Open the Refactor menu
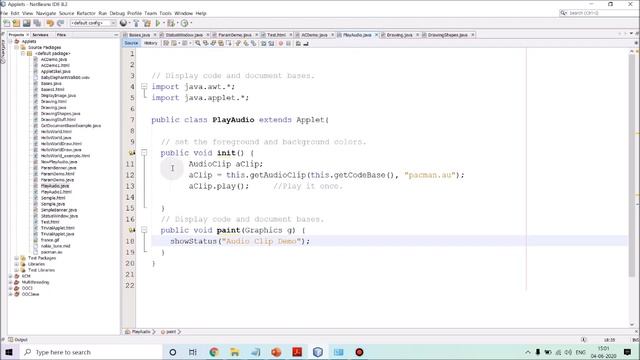 pos(86,13)
